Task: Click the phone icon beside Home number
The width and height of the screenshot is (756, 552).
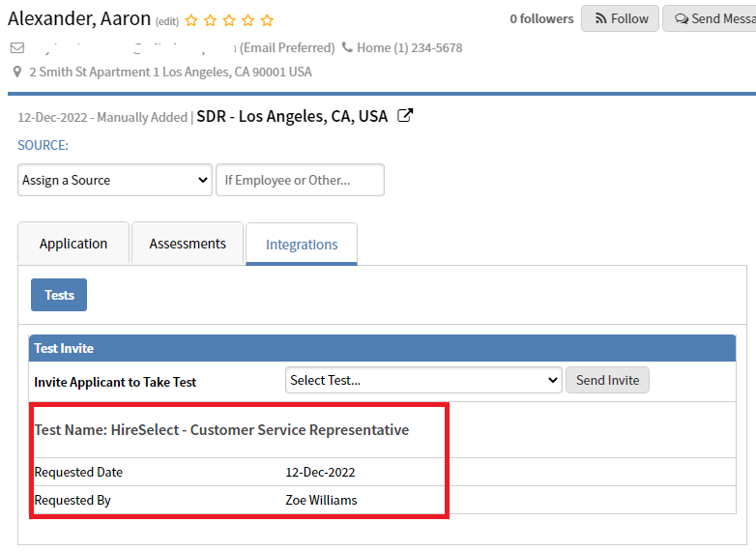Action: coord(347,47)
